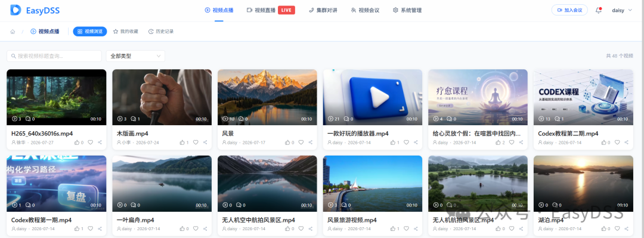The width and height of the screenshot is (644, 238).
Task: Focus the video title search field
Action: [x=54, y=56]
